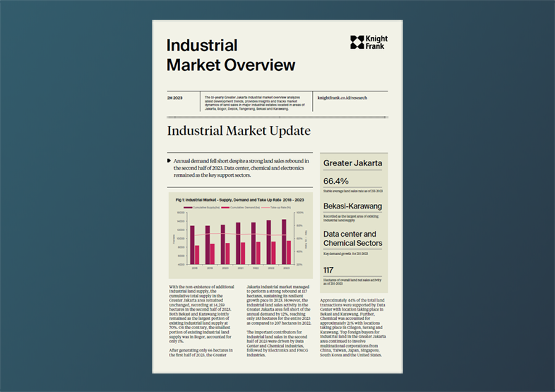Open the knightfrank.co.id/research link

pos(342,98)
